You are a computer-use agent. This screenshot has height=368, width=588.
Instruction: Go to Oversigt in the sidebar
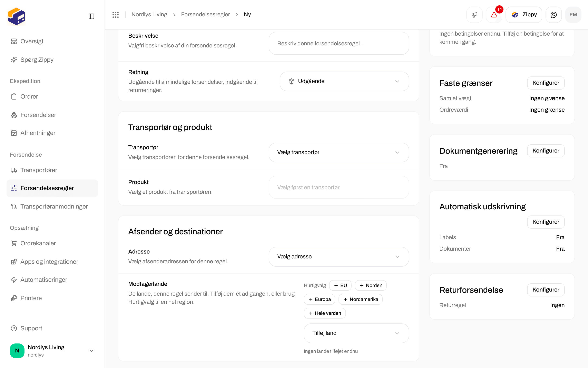coord(52,41)
